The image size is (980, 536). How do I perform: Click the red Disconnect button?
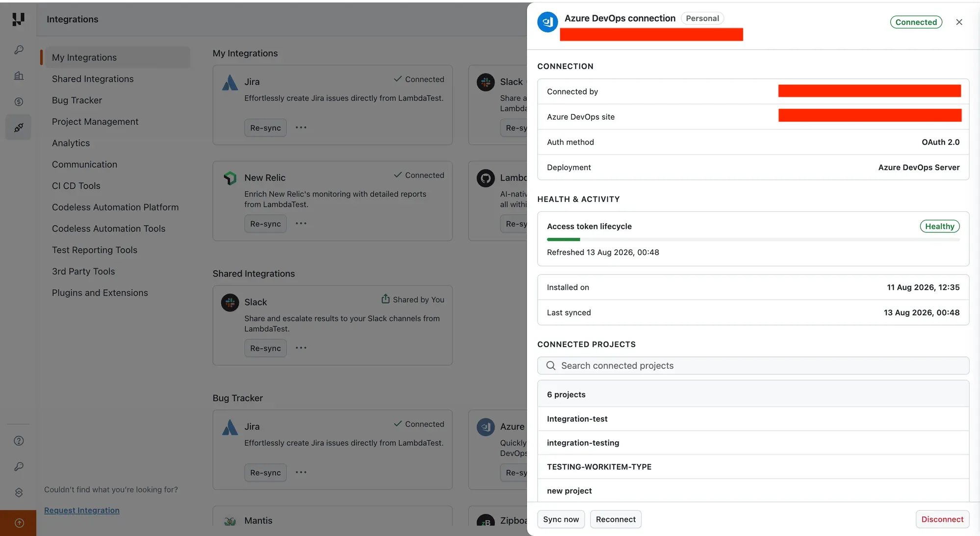pyautogui.click(x=942, y=519)
